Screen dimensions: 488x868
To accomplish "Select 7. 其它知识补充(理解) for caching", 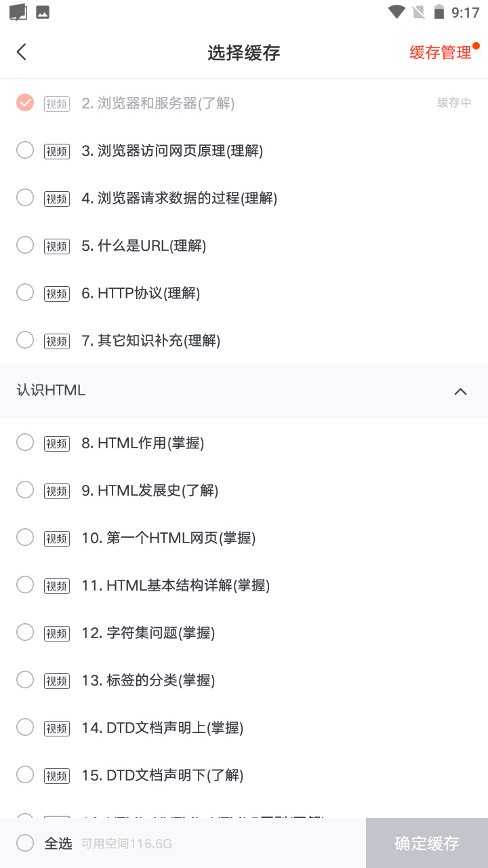I will (25, 340).
